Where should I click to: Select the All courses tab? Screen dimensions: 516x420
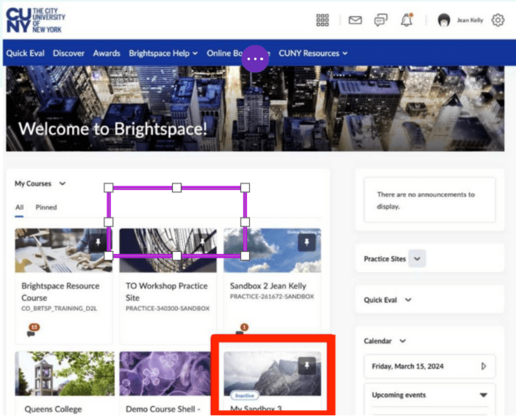[19, 207]
